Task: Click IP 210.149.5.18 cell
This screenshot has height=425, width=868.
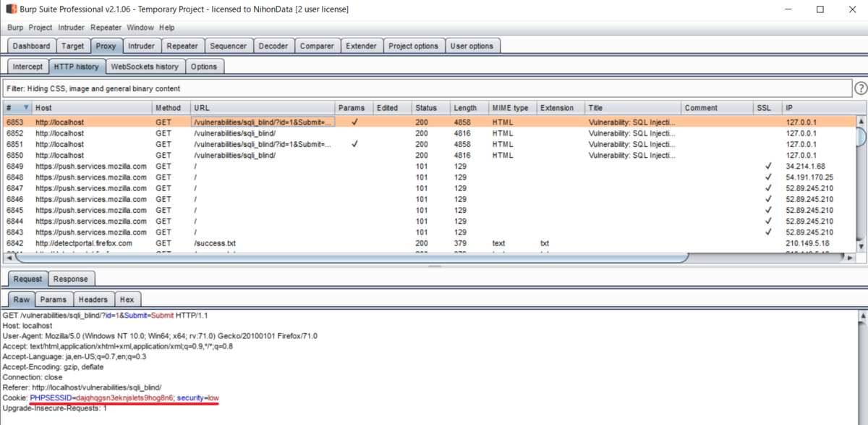Action: [809, 243]
